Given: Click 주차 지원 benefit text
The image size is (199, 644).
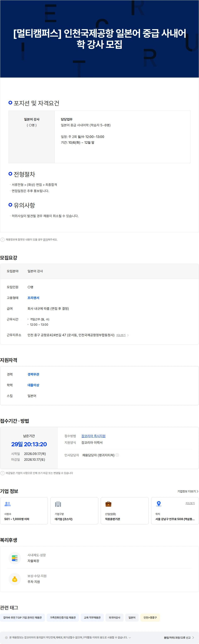Looking at the screenshot, I should (34, 582).
